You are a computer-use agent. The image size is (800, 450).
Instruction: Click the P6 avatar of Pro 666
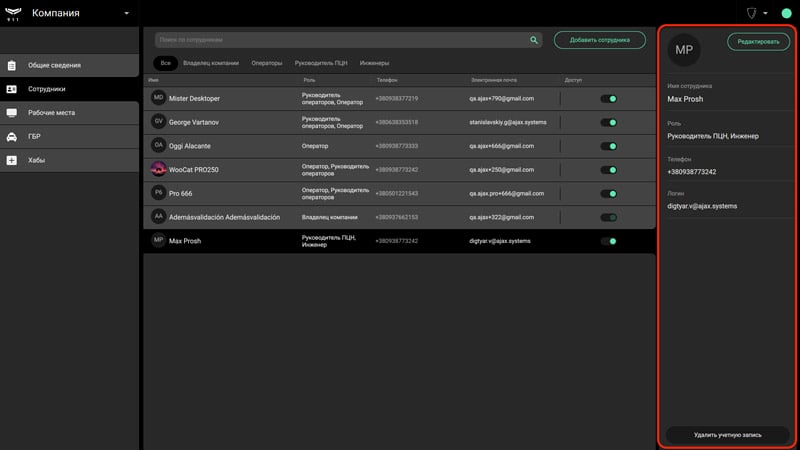(159, 193)
